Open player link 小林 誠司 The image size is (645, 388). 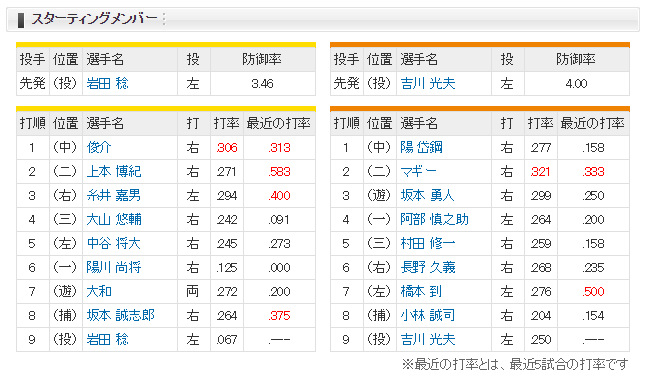[x=428, y=315]
